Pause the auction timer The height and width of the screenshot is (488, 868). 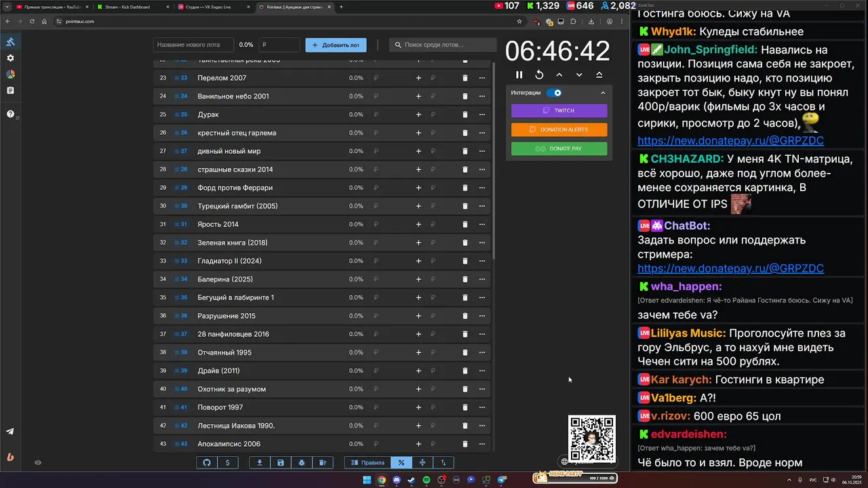[x=519, y=75]
